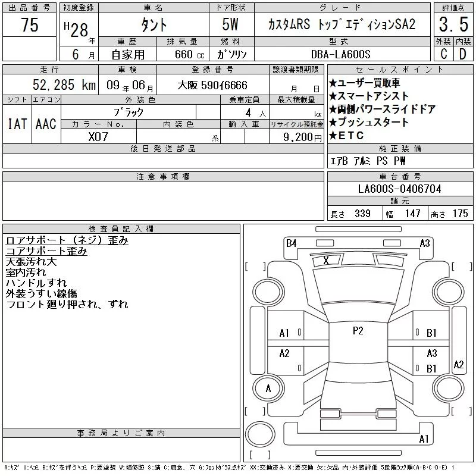Viewport: 476px width, 476px height.
Task: Select the door shape value 5W
Action: click(x=230, y=24)
